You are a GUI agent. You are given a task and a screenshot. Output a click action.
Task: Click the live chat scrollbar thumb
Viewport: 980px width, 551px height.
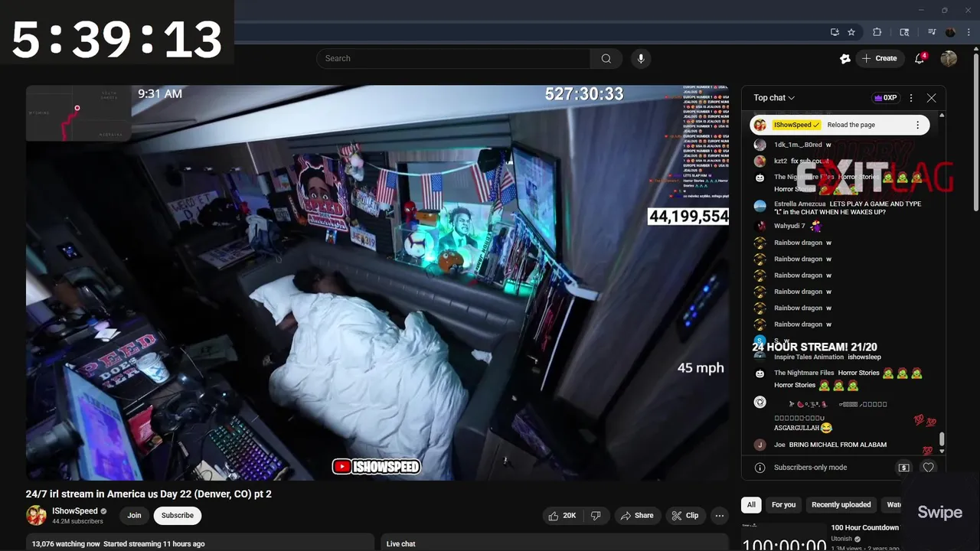942,439
